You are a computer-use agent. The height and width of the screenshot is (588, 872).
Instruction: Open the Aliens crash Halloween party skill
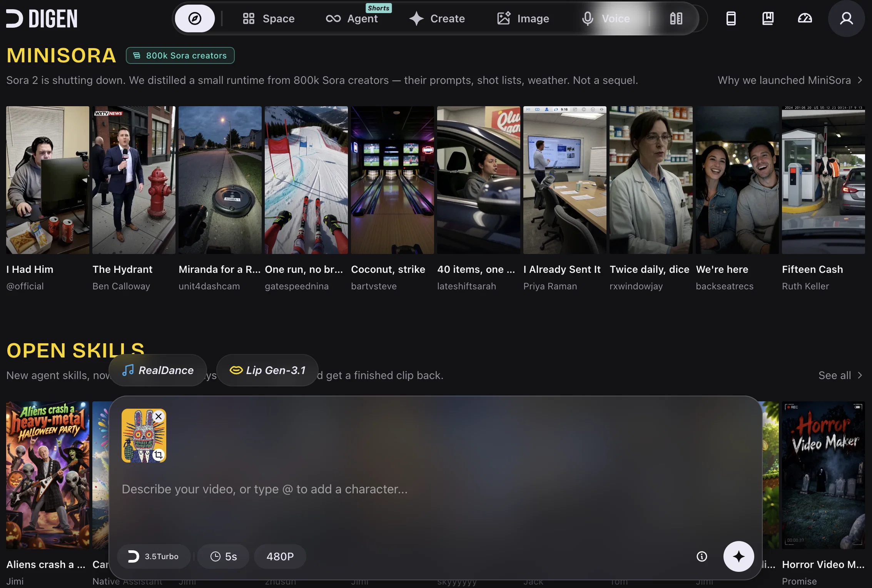coord(48,475)
